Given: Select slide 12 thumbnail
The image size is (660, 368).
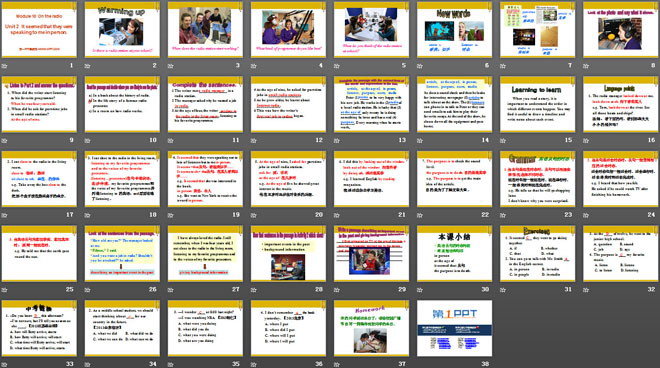Looking at the screenshot, I should (x=288, y=104).
